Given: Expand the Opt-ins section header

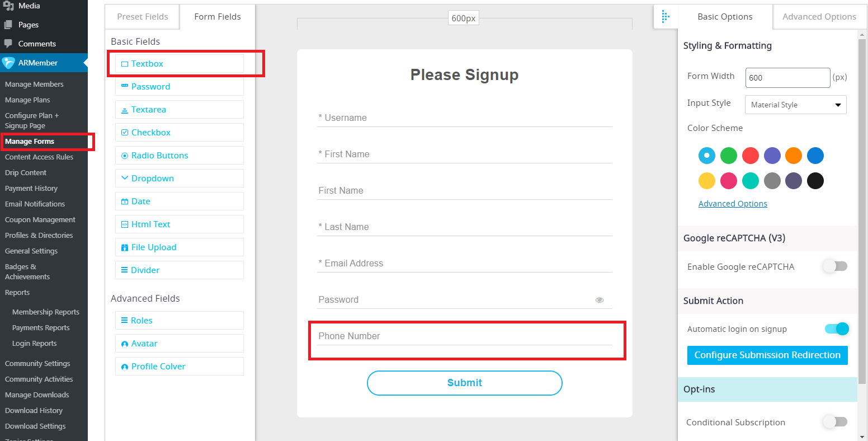Looking at the screenshot, I should point(767,390).
